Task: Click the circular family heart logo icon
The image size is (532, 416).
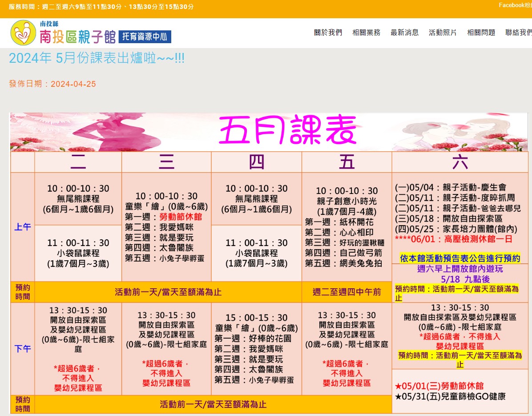Action: click(x=23, y=33)
